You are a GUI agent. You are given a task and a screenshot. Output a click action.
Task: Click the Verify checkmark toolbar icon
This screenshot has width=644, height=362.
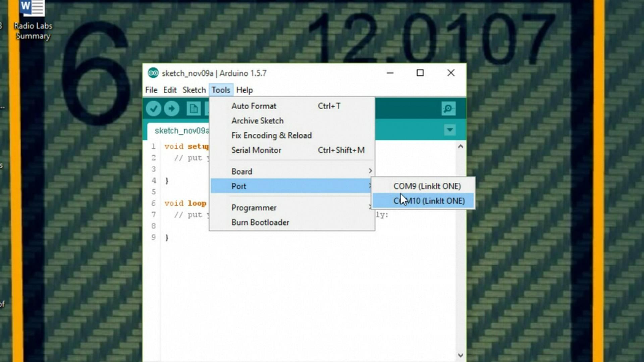(154, 109)
